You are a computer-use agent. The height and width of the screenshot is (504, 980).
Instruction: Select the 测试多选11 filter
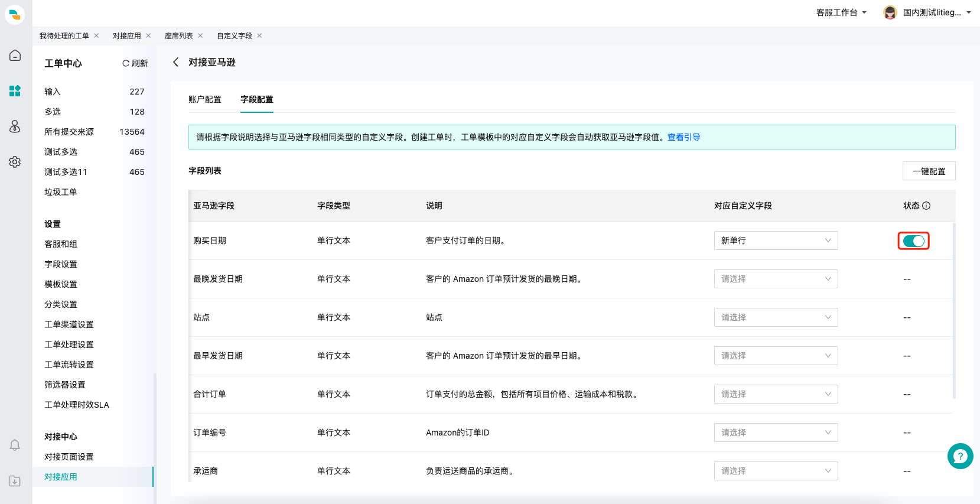tap(95, 172)
